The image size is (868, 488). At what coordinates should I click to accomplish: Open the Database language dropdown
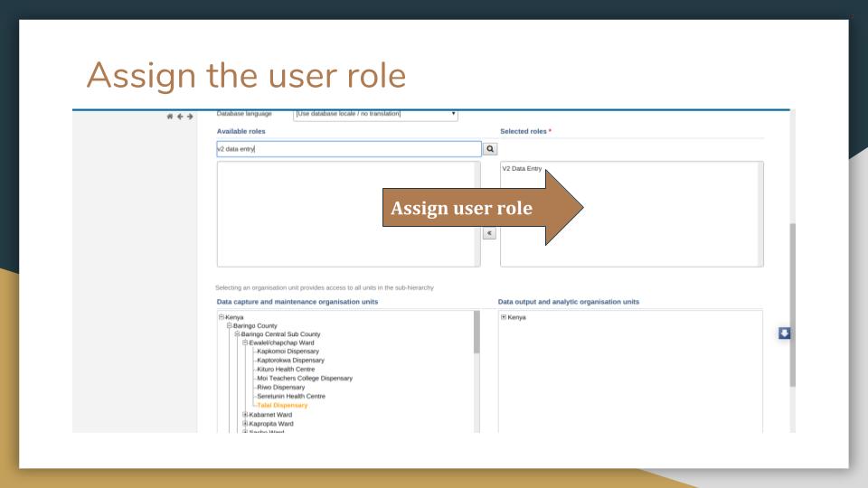[x=375, y=114]
